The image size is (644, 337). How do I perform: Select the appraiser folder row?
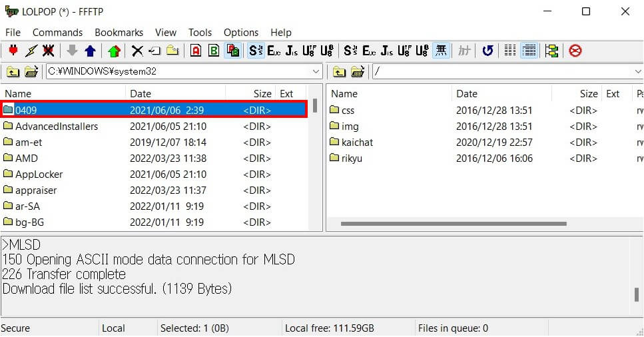pyautogui.click(x=154, y=190)
